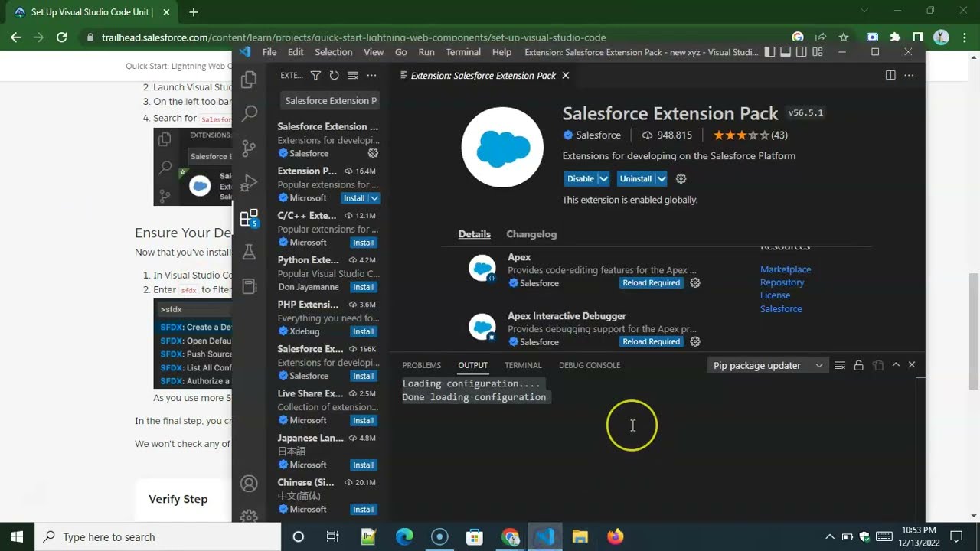Toggle secondary side bar visibility

point(802,52)
